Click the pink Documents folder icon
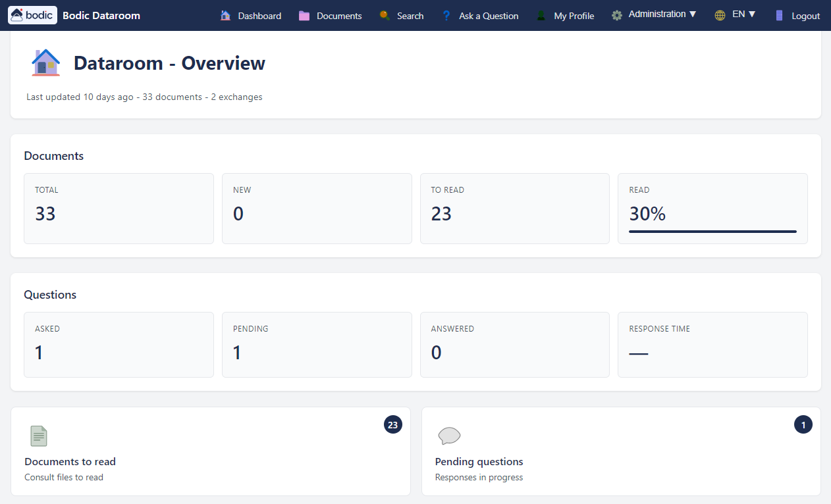 [304, 16]
